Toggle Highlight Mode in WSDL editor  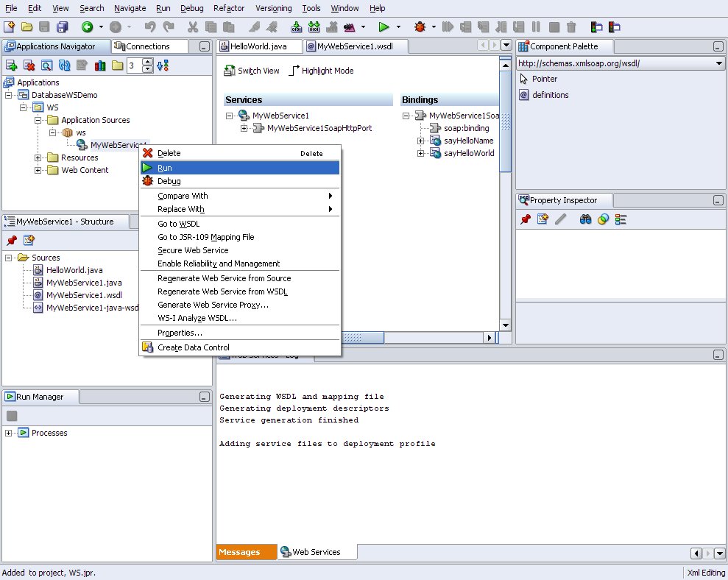(321, 71)
